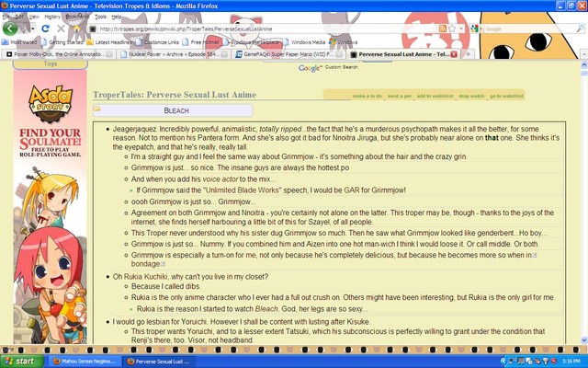Image resolution: width=588 pixels, height=368 pixels.
Task: Open the Free Hotmail bookmark
Action: [200, 42]
